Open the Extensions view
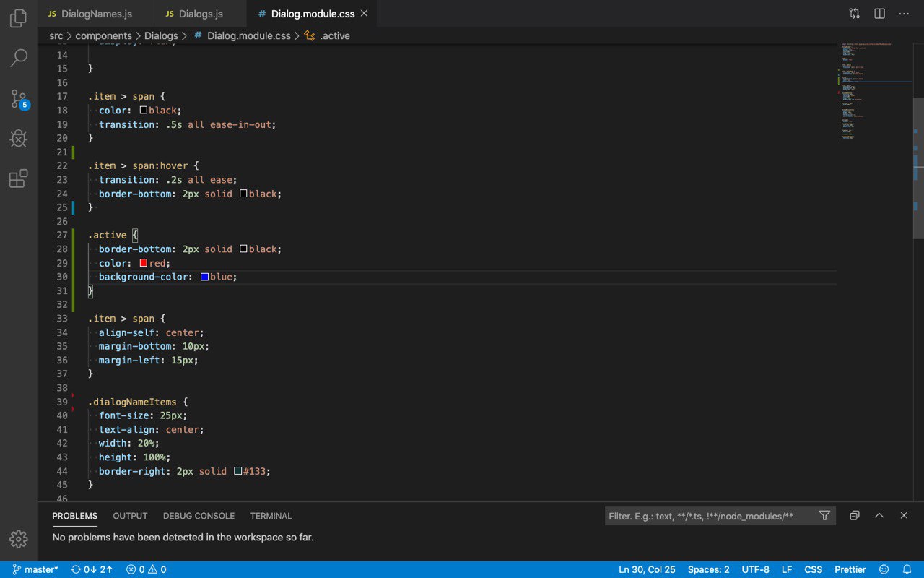 pos(19,178)
